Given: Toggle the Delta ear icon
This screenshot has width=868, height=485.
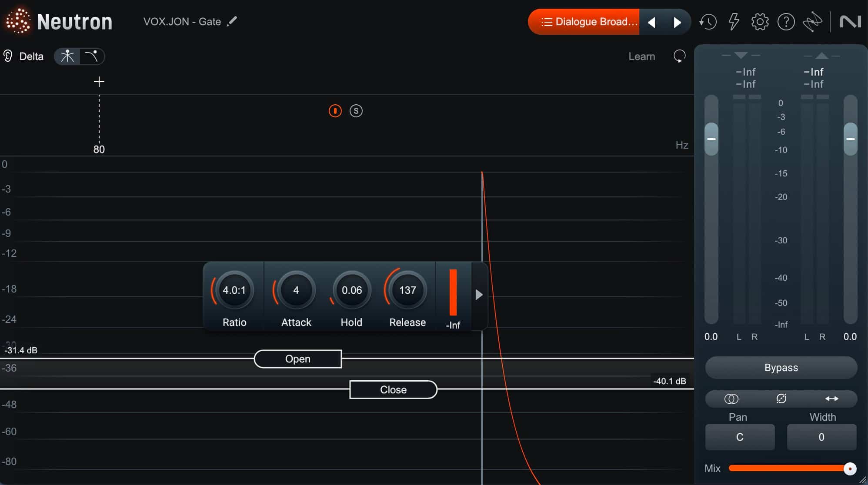Looking at the screenshot, I should click(8, 56).
